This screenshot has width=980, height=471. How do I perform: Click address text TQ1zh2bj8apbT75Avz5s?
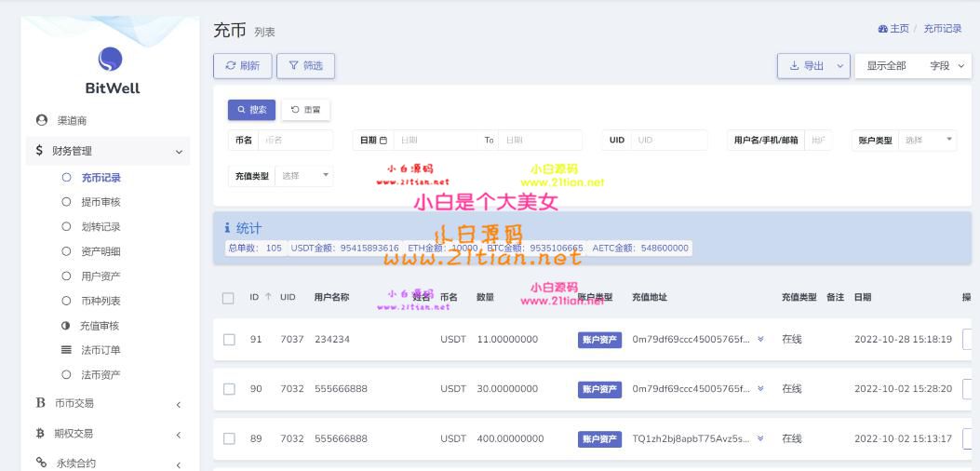[x=691, y=438]
